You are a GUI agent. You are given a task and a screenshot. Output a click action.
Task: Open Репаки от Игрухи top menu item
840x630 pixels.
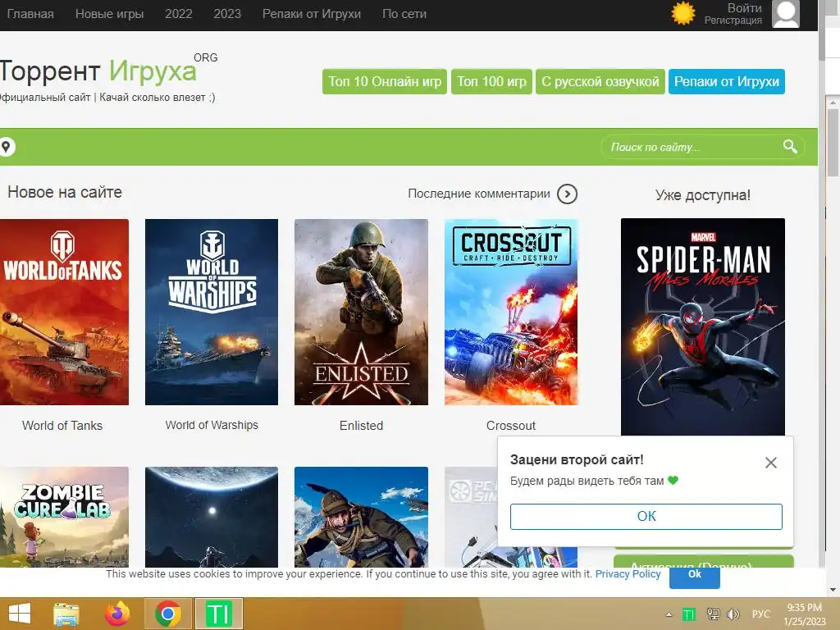tap(311, 14)
